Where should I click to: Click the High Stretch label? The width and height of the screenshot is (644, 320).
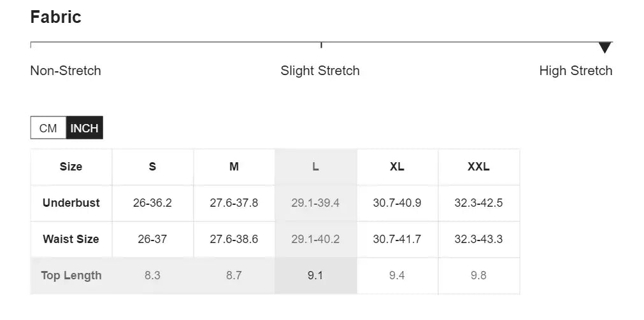point(575,71)
